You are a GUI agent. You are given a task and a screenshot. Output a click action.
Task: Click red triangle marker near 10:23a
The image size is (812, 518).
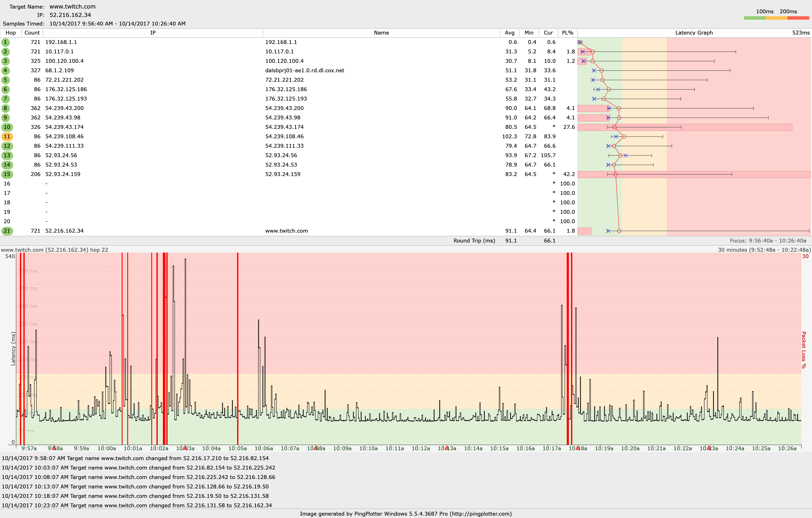709,447
